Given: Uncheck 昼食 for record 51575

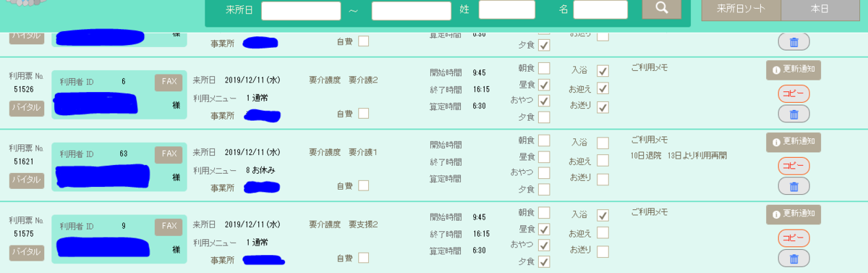Looking at the screenshot, I should 544,229.
